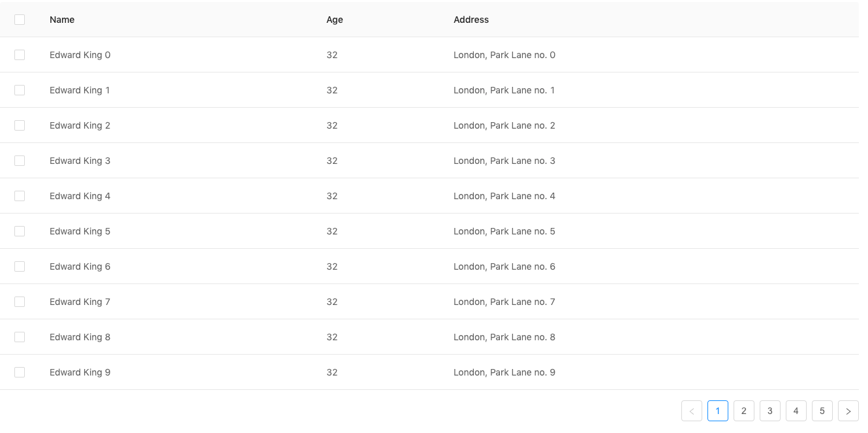Navigate to page 4
Screen dimensions: 868x433
(796, 411)
